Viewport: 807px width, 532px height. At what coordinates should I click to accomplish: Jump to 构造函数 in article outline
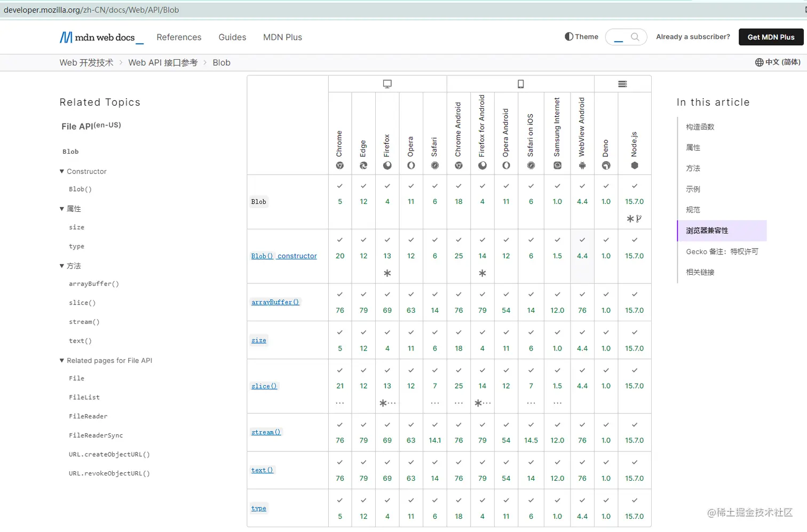[x=700, y=127]
